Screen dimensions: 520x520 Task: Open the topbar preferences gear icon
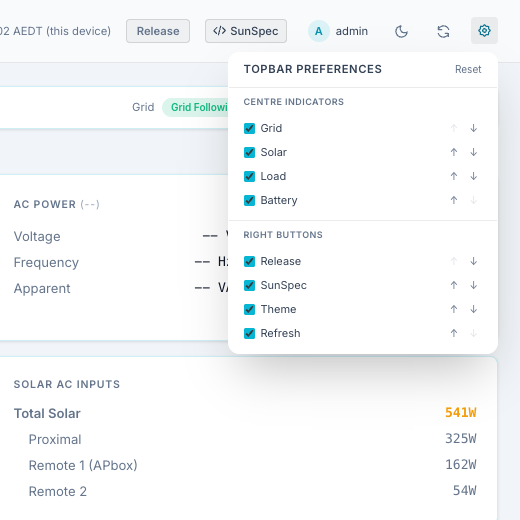point(484,31)
